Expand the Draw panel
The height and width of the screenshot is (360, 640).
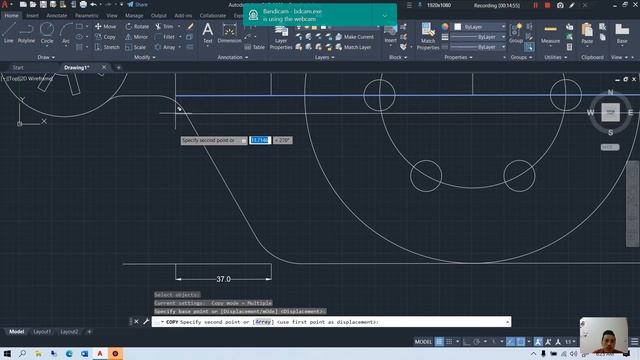tap(46, 58)
